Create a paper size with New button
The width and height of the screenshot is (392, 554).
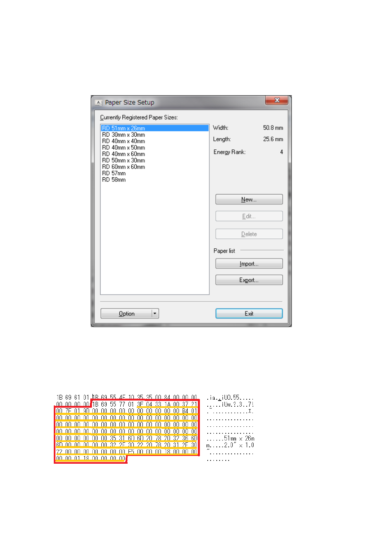click(x=249, y=199)
